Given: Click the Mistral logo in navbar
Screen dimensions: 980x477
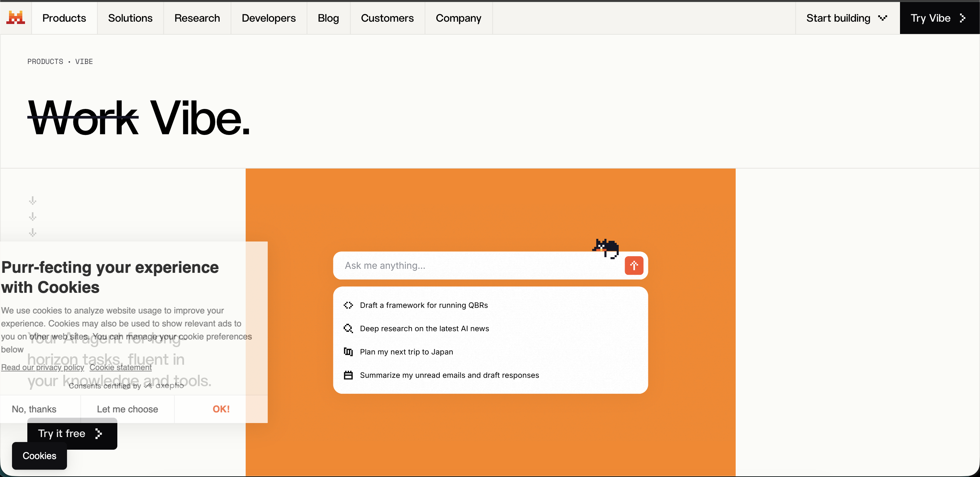Looking at the screenshot, I should 16,18.
